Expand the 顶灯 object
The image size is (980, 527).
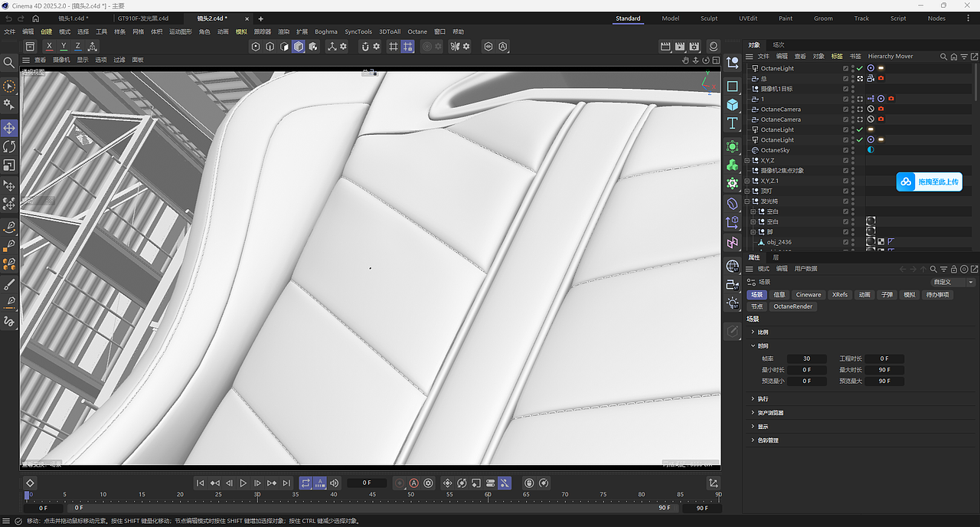(748, 191)
